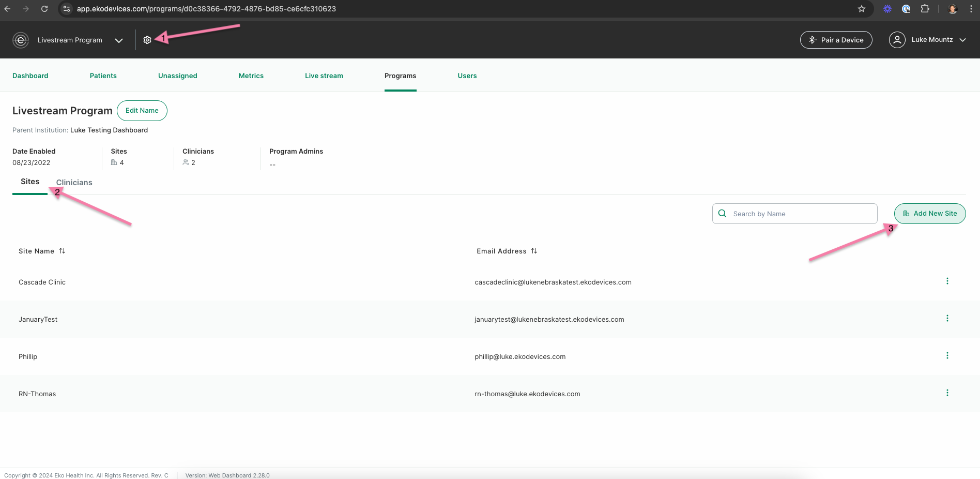
Task: Expand the Livestream Program dropdown
Action: 118,40
